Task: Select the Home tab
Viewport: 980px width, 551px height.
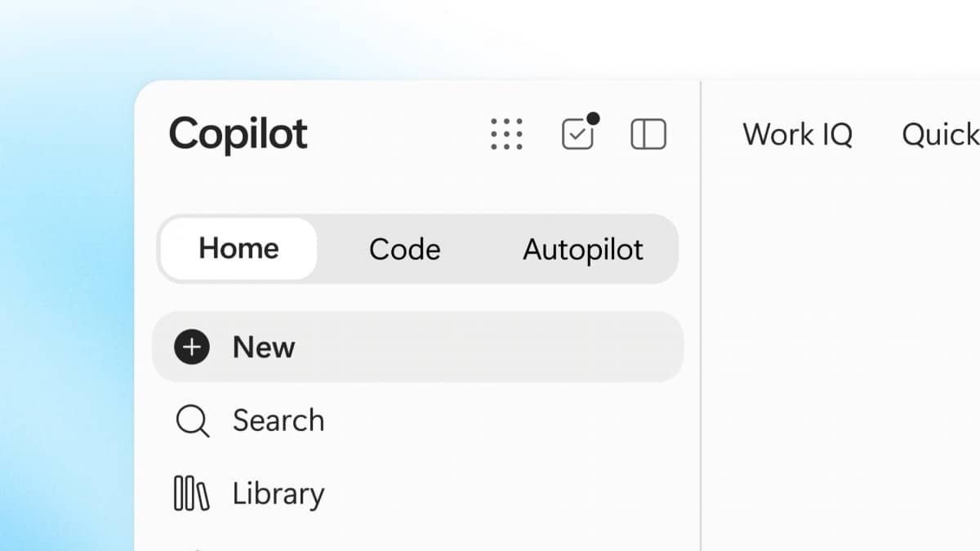Action: [238, 249]
